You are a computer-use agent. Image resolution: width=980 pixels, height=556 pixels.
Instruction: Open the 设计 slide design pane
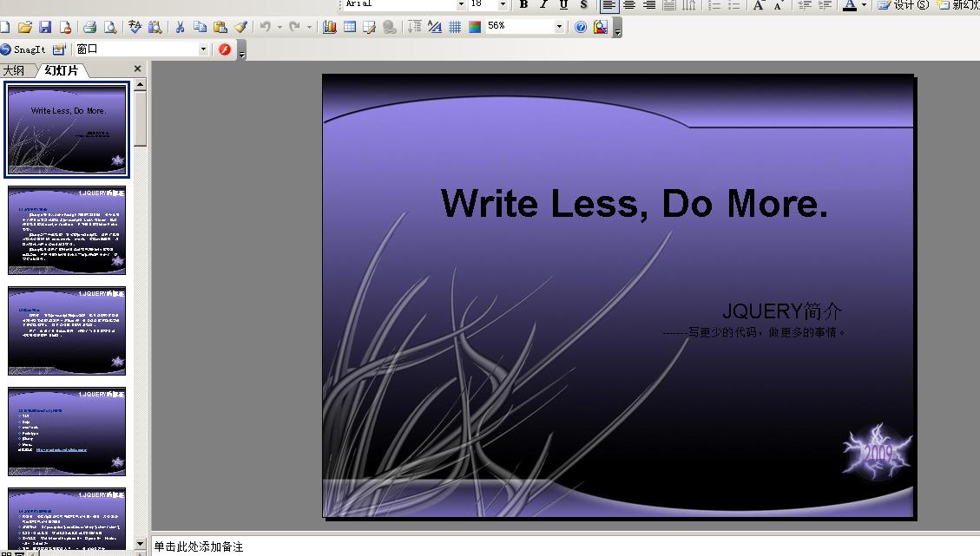pyautogui.click(x=903, y=5)
